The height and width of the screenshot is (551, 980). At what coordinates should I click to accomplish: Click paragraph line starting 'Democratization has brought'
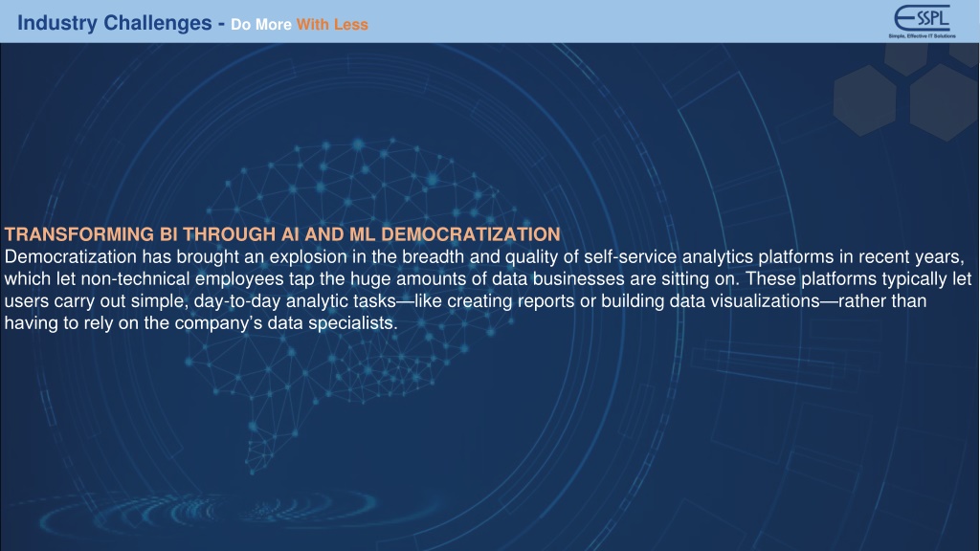point(484,256)
